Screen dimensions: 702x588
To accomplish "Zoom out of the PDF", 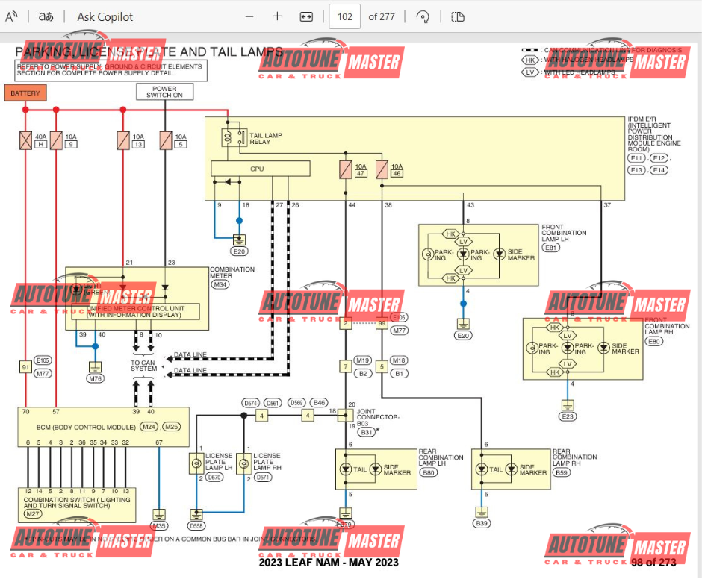I will [x=249, y=16].
